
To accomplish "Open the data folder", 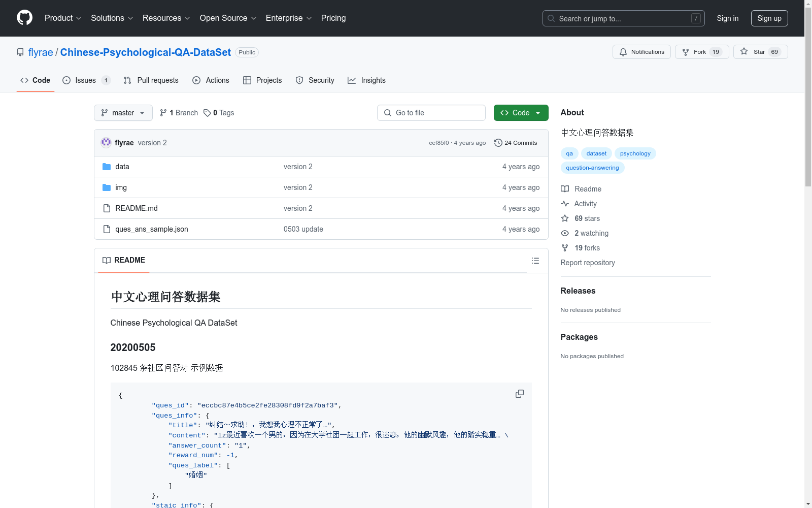I will 122,167.
